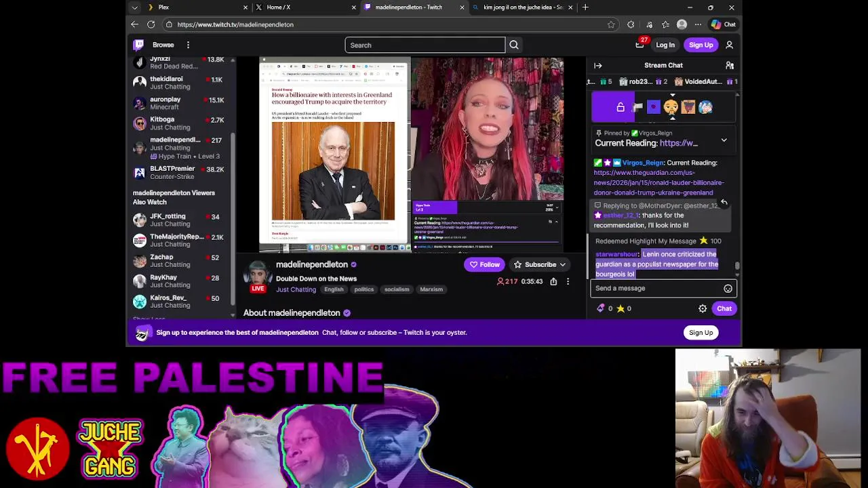The width and height of the screenshot is (868, 488).
Task: Click the stream video player
Action: click(x=412, y=155)
